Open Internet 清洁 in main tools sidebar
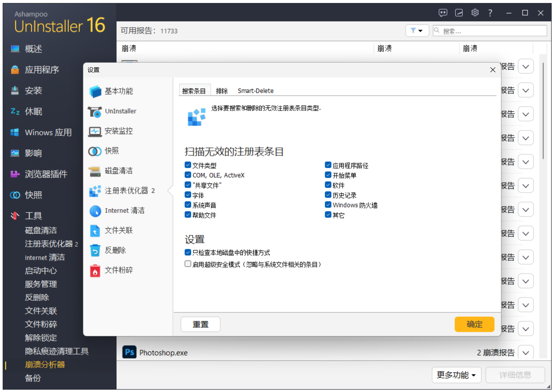This screenshot has width=554, height=392. click(x=45, y=257)
